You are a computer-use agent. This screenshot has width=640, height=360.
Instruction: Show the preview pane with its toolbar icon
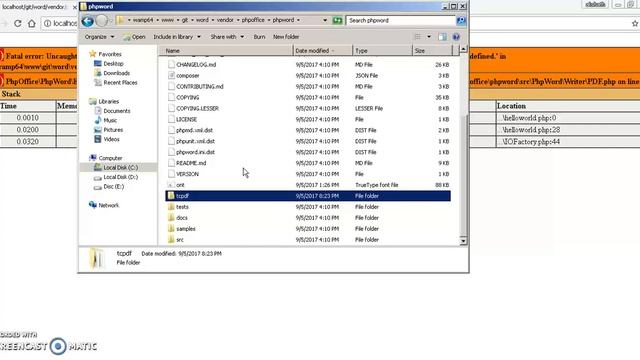pos(442,37)
